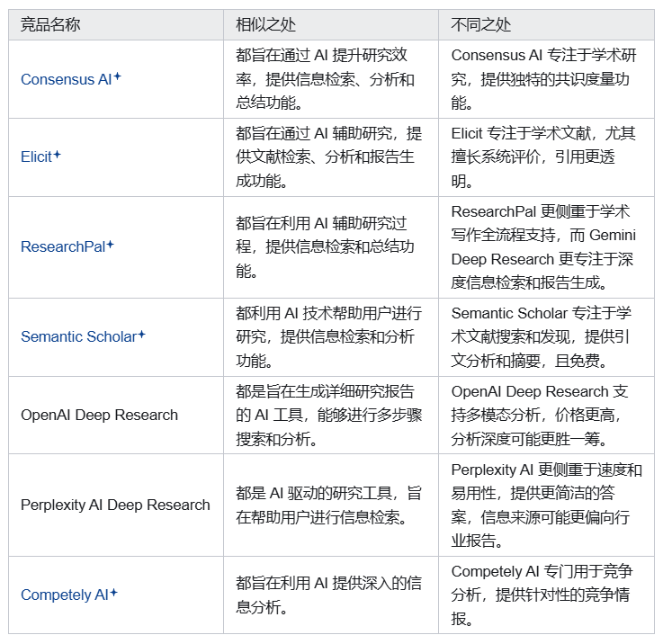Click Semantic Scholar difference cell about 且免费
This screenshot has width=663, height=644.
pos(546,337)
